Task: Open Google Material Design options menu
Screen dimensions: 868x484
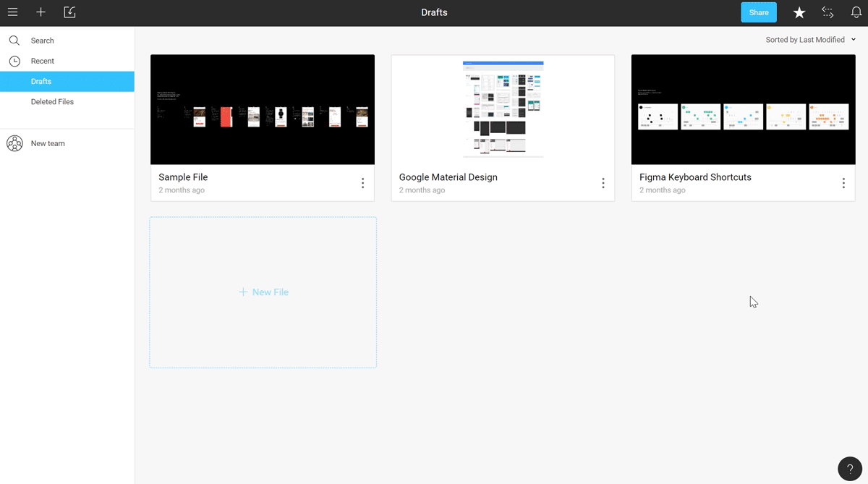Action: [603, 184]
